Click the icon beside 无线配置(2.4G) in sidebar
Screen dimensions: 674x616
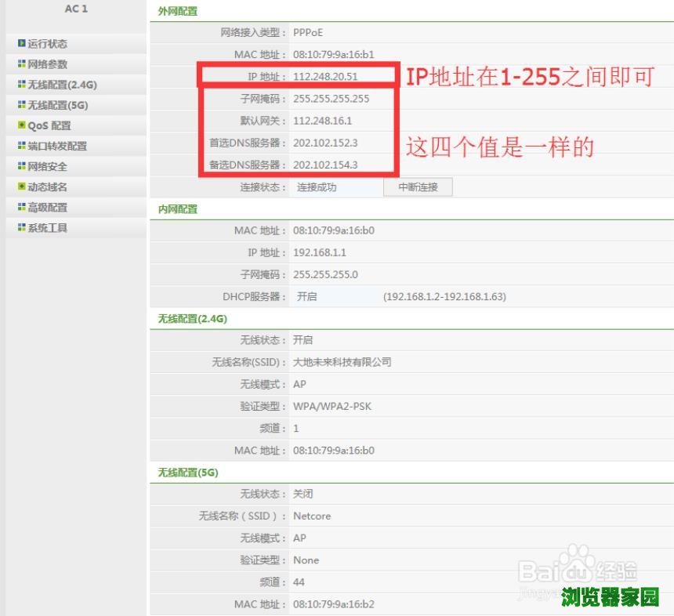point(22,85)
